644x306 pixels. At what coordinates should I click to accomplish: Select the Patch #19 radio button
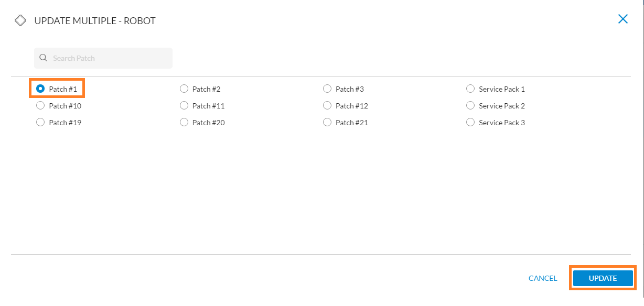[40, 123]
